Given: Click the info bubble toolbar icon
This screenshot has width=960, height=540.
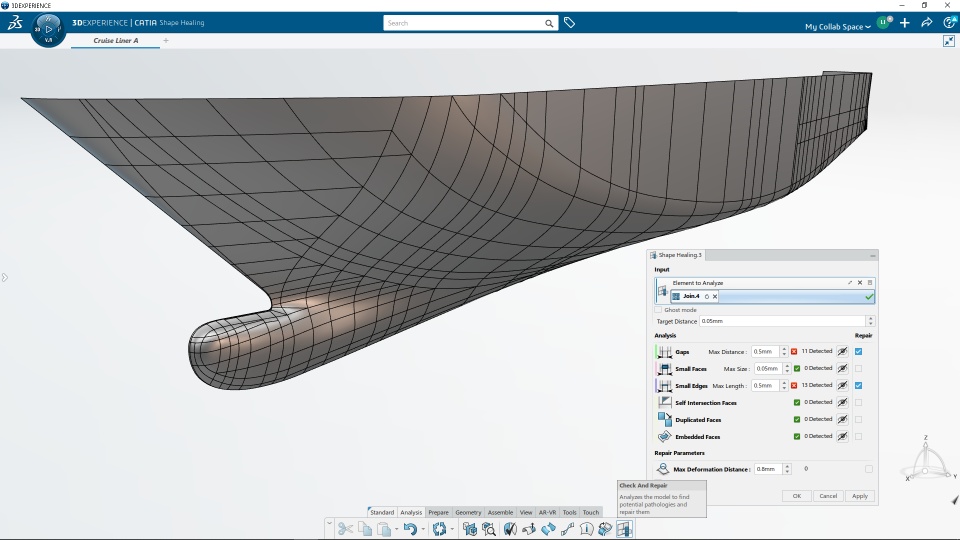Looking at the screenshot, I should click(586, 529).
